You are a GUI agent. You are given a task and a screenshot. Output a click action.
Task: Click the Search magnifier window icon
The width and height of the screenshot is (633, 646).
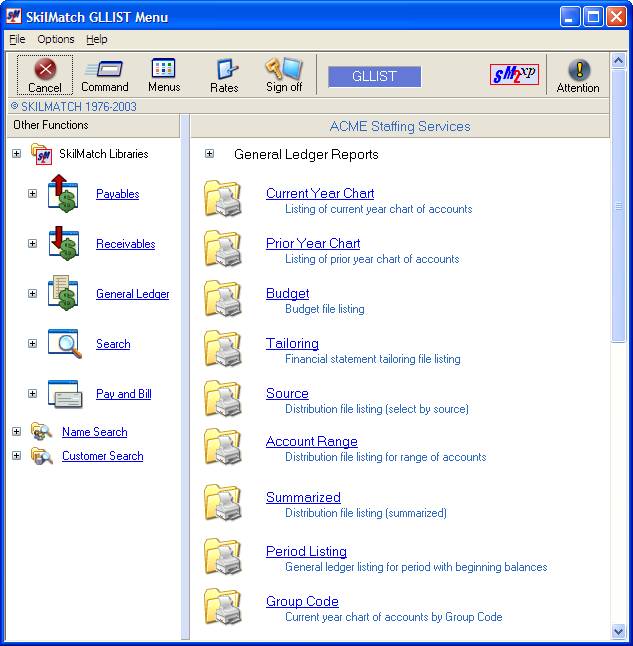point(65,343)
